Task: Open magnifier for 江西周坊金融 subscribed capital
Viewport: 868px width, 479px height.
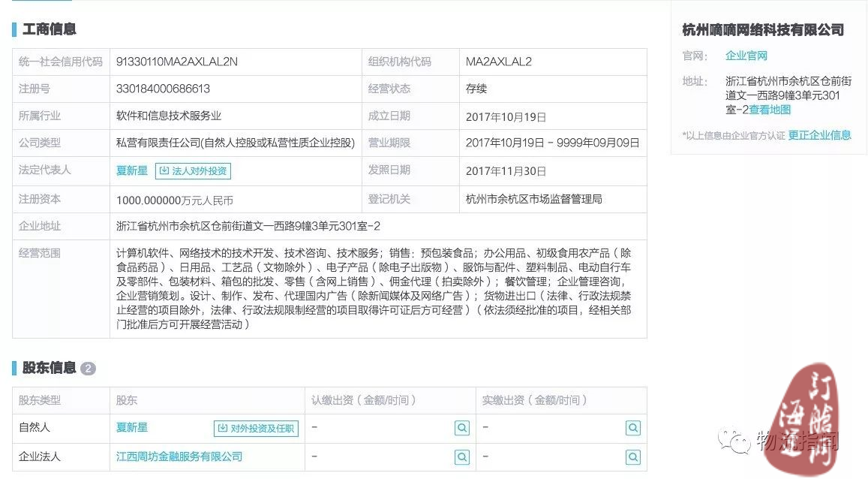Action: click(x=462, y=456)
